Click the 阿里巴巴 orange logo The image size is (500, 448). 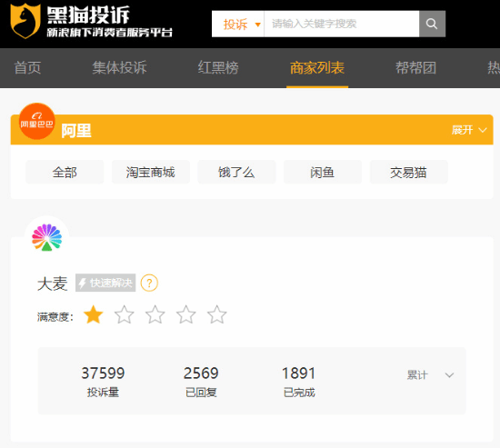click(37, 121)
